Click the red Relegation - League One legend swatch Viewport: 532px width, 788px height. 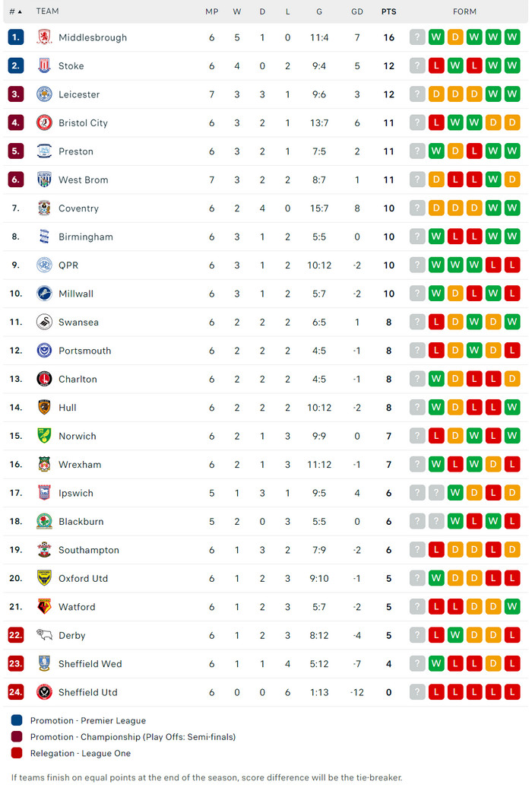coord(17,753)
